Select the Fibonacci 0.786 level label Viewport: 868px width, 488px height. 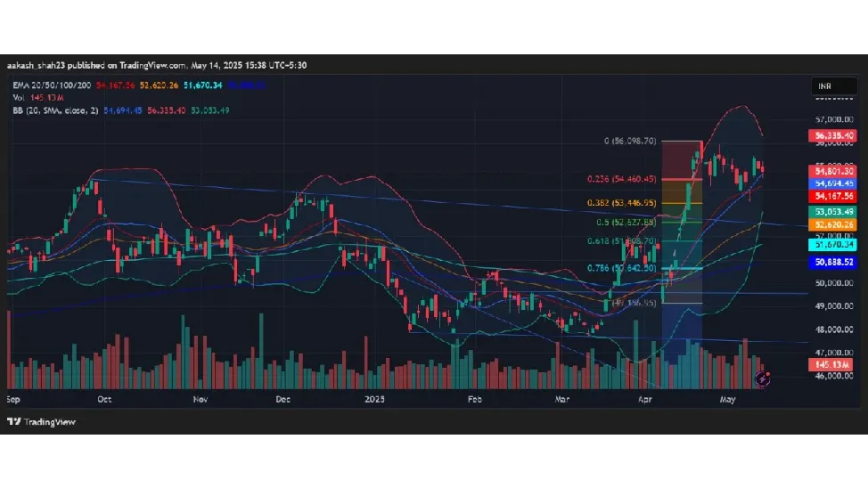pyautogui.click(x=622, y=268)
